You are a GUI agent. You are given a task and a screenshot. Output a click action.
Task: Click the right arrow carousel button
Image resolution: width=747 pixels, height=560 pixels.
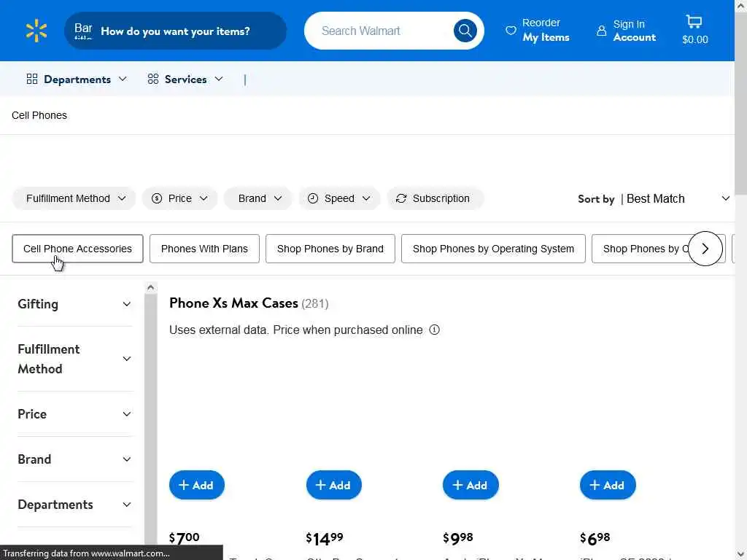click(x=705, y=249)
